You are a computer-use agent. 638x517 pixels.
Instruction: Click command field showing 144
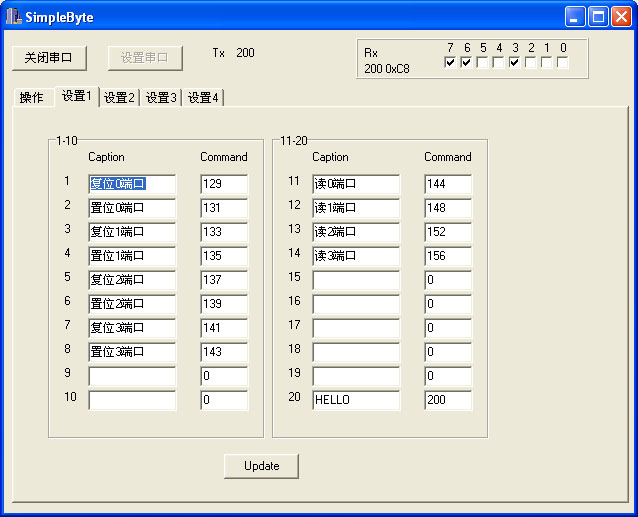point(448,184)
